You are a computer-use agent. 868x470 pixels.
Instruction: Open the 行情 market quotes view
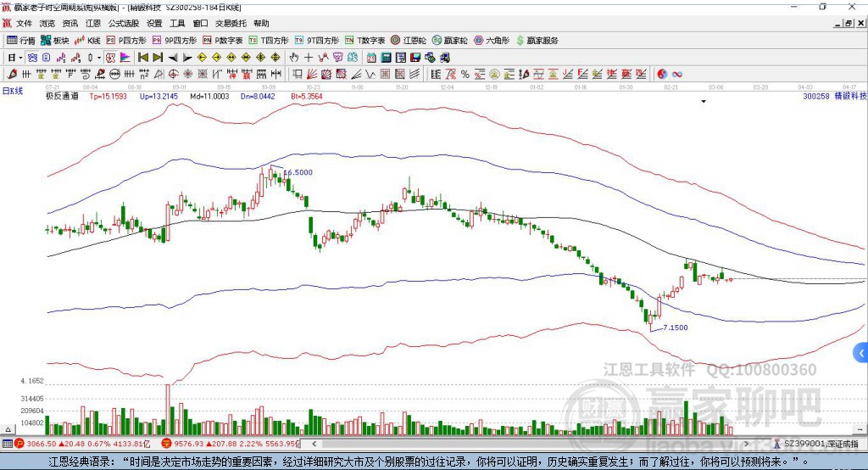point(21,41)
